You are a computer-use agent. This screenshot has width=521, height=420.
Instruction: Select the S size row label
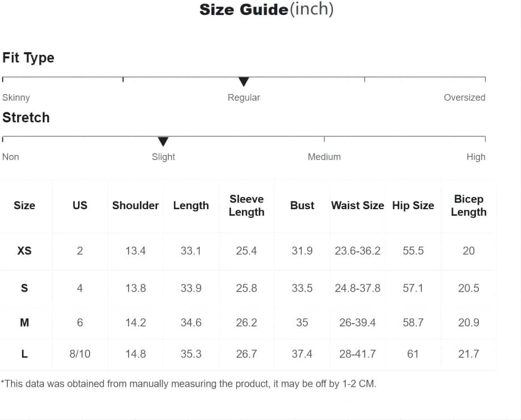(24, 288)
